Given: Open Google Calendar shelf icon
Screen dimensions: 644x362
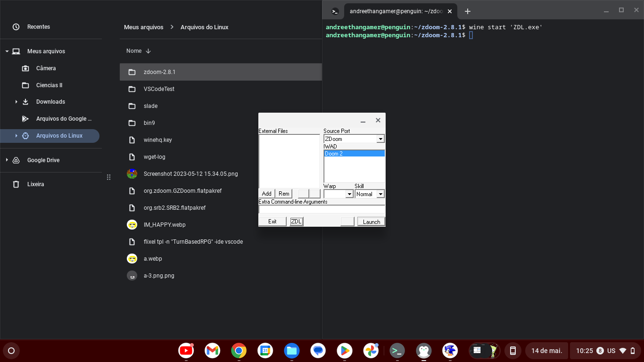Looking at the screenshot, I should (265, 351).
